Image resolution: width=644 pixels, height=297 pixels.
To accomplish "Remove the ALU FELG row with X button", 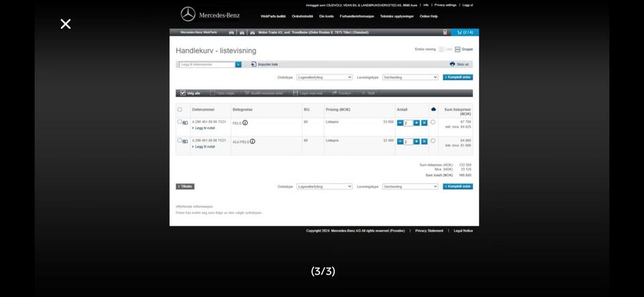I will [x=424, y=142].
